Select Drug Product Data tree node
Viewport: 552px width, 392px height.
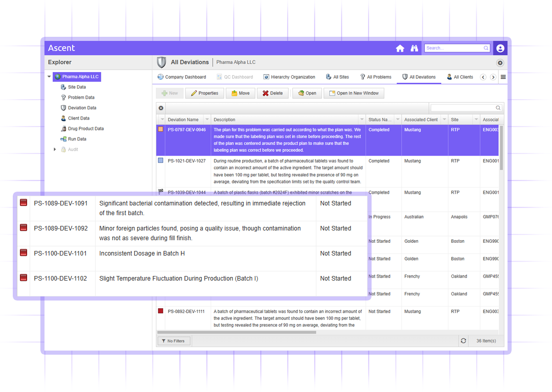pos(85,129)
